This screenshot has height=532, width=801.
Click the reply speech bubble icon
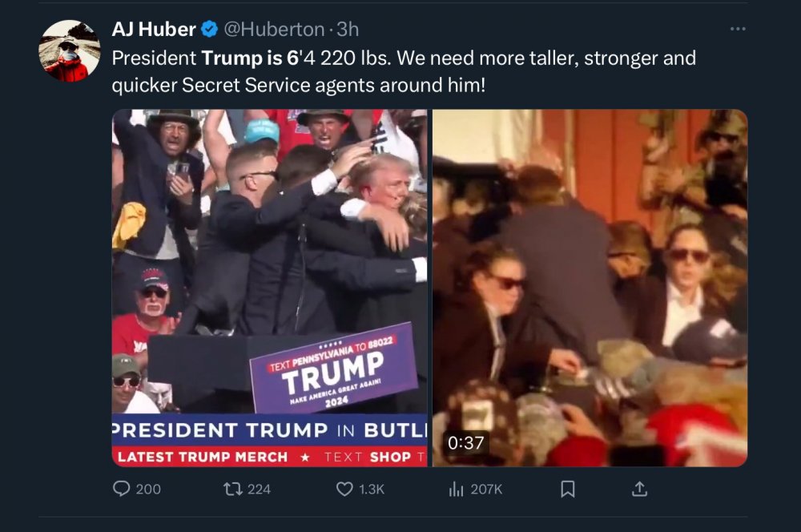[x=121, y=489]
